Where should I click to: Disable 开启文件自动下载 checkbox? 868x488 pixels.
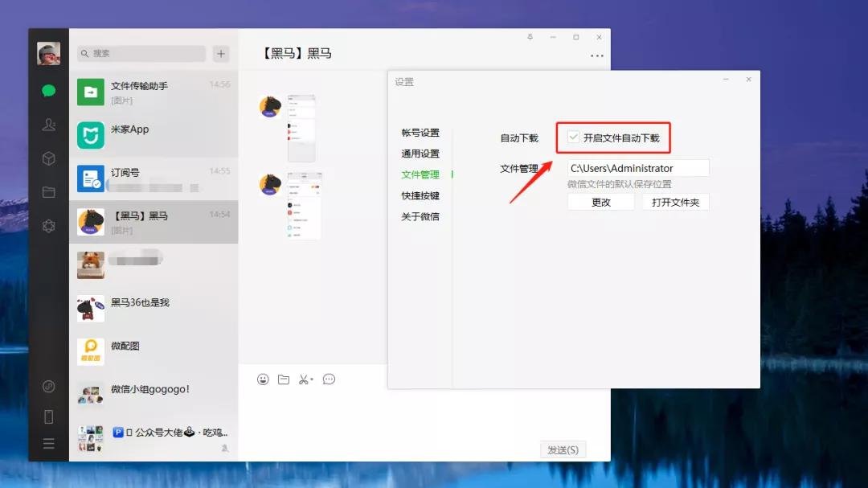coord(574,137)
